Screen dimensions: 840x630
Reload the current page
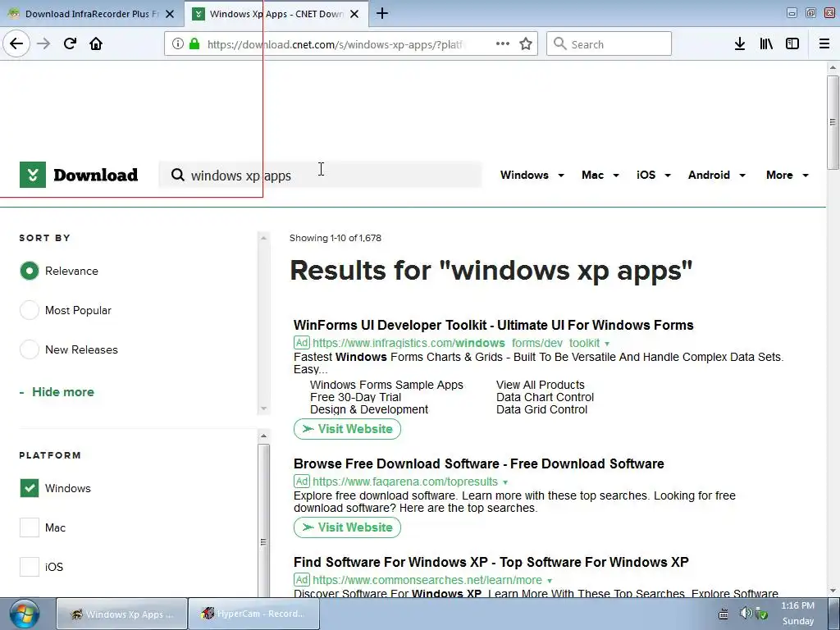pyautogui.click(x=70, y=44)
